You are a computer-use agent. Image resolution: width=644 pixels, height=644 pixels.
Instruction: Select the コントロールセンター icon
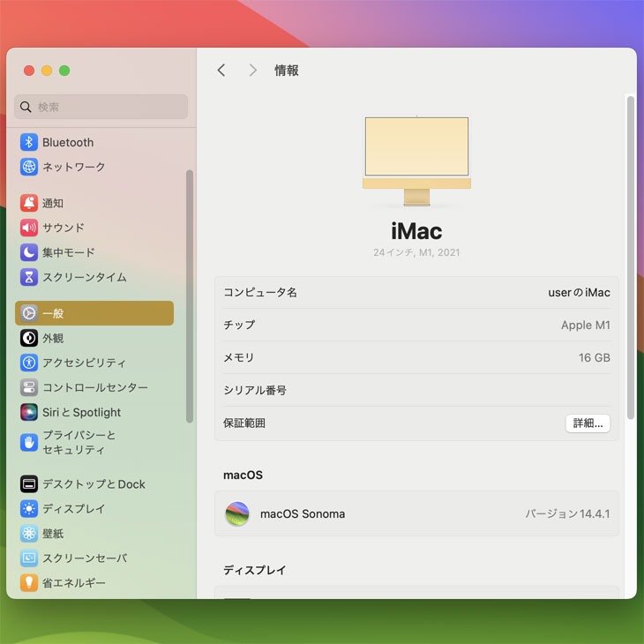29,387
